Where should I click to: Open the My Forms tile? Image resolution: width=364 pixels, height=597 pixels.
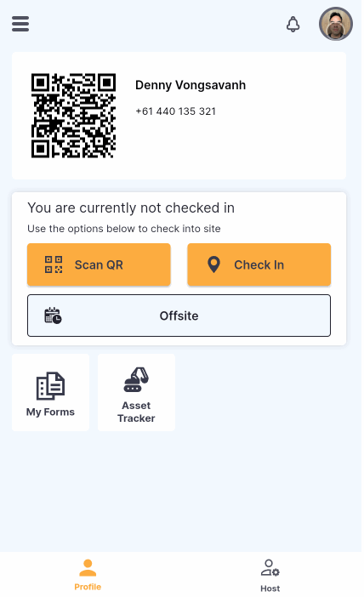pos(51,393)
